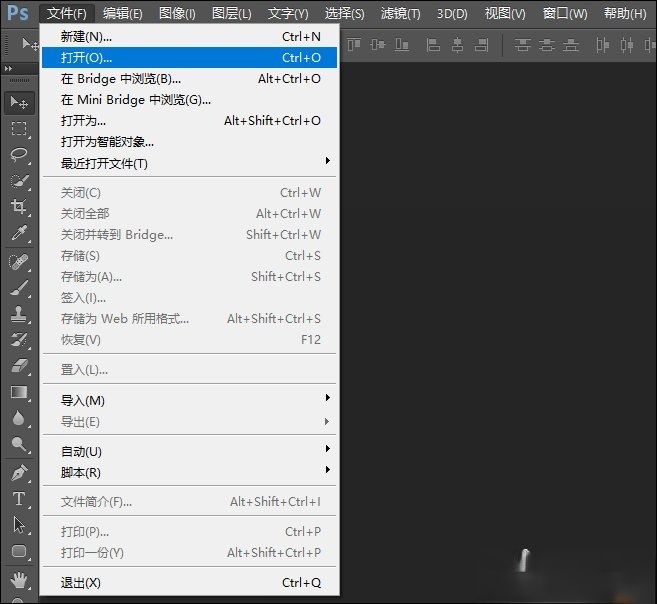Viewport: 657px width, 604px height.
Task: Select the Rectangular Marquee tool
Action: [19, 128]
